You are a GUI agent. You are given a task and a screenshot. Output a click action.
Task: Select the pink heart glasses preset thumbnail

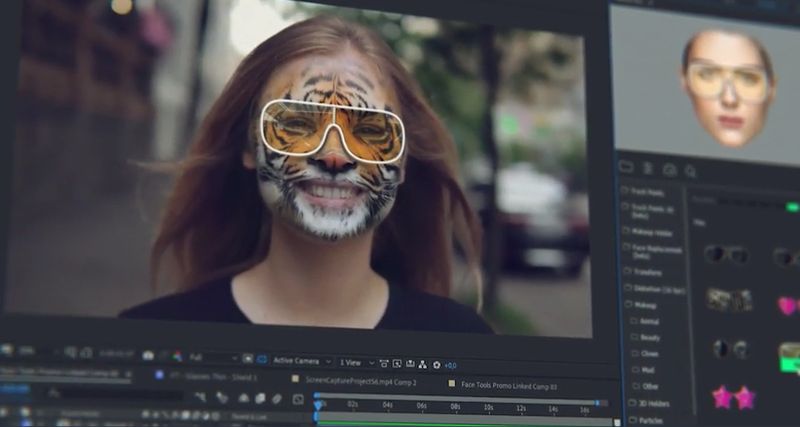(x=789, y=305)
